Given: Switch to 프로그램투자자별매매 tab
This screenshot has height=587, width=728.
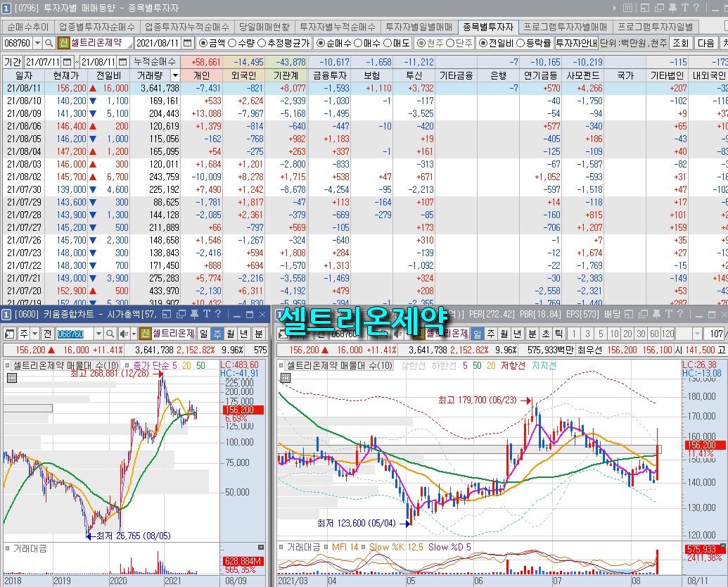Looking at the screenshot, I should point(566,27).
